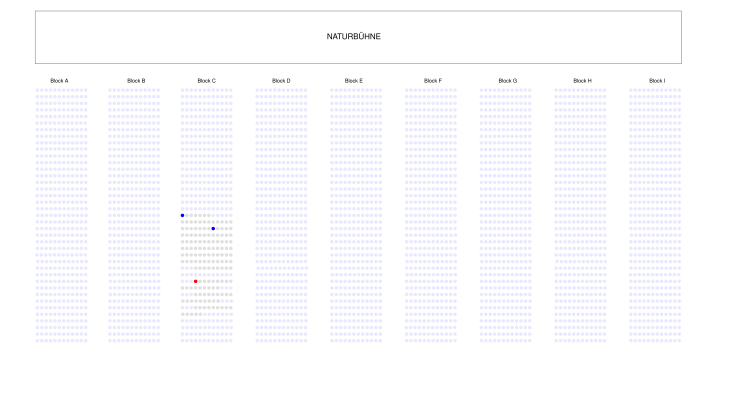Click the Block I label
Screen dimensions: 743x400
pyautogui.click(x=657, y=80)
